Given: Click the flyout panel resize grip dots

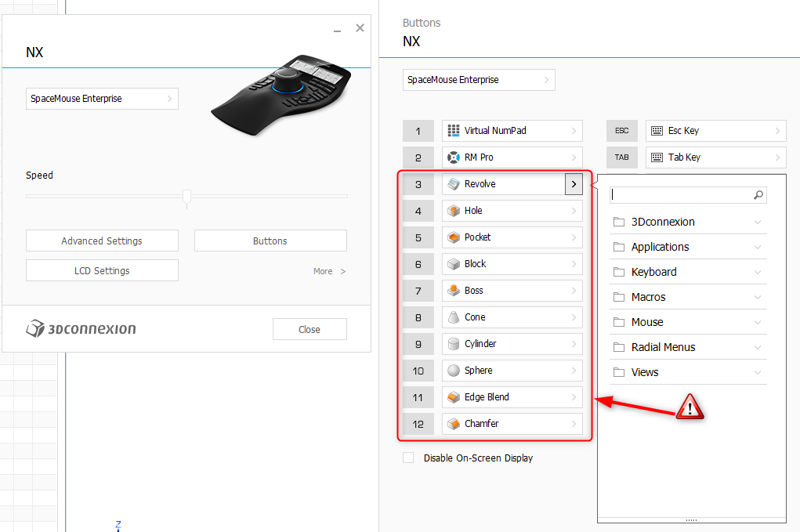Looking at the screenshot, I should point(691,520).
